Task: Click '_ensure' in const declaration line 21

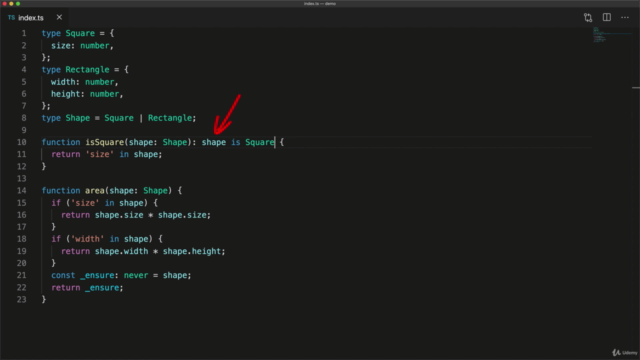Action: coord(97,276)
